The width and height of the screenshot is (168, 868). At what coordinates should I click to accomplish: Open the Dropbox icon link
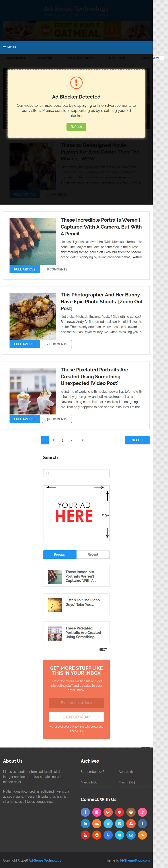[x=108, y=835]
